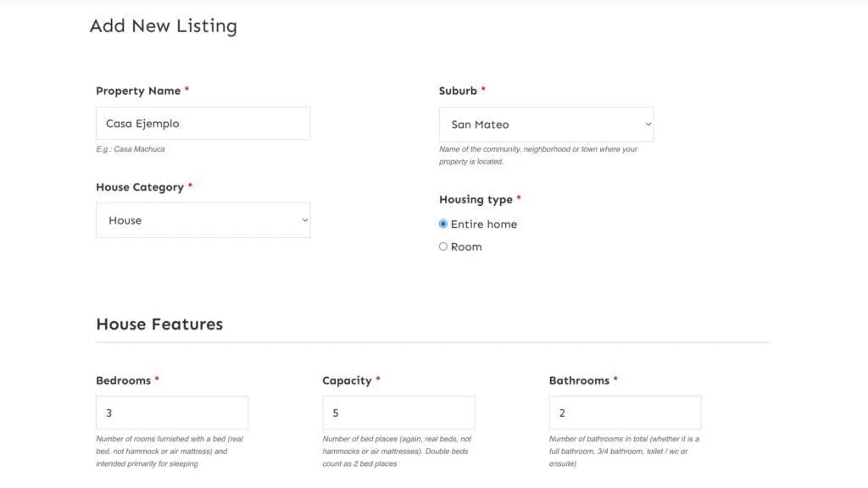868x488 pixels.
Task: Click the Housing type label
Action: [476, 200]
